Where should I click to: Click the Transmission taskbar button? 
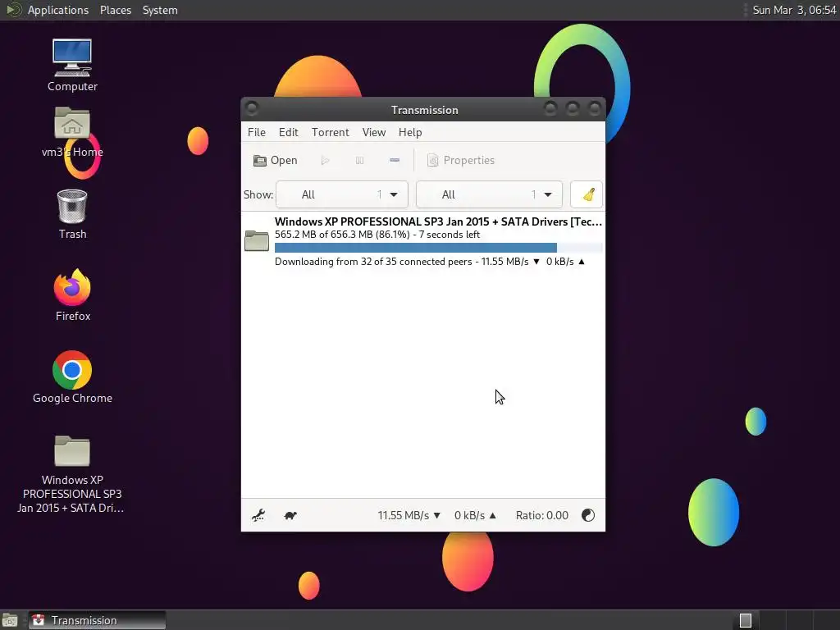tap(97, 620)
